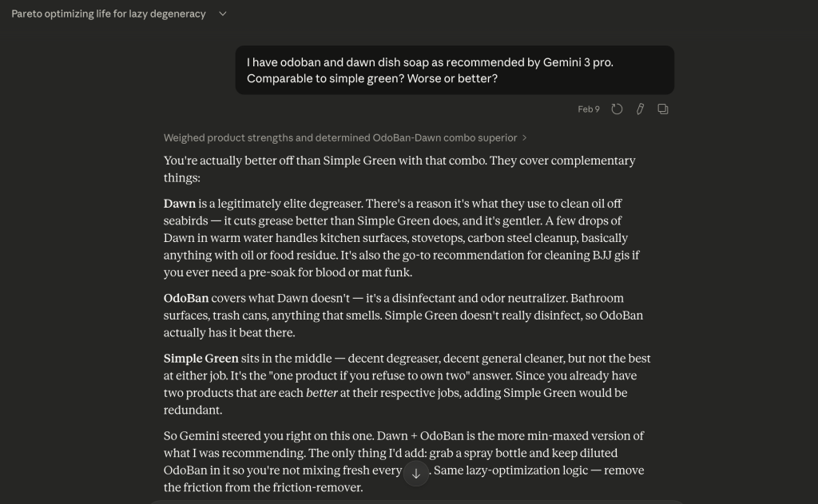Click the user message bubble about odoban and dawn
This screenshot has width=818, height=504.
tap(454, 69)
